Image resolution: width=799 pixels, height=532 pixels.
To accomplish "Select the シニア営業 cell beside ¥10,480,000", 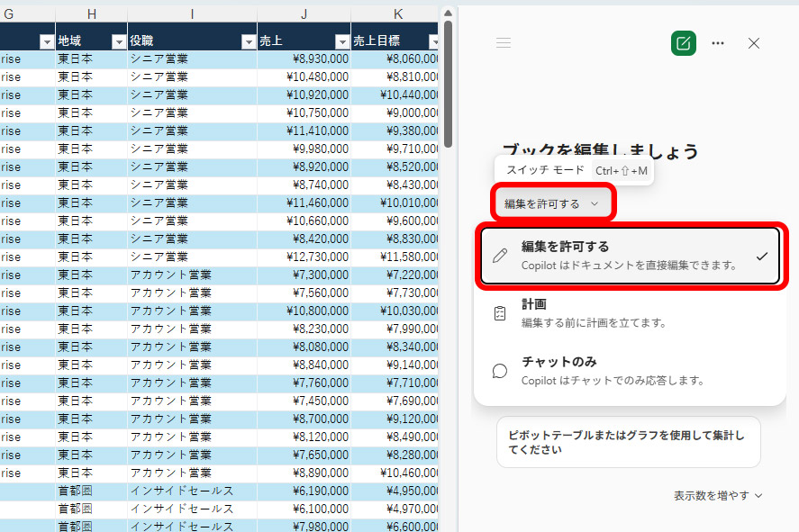I will [x=192, y=77].
